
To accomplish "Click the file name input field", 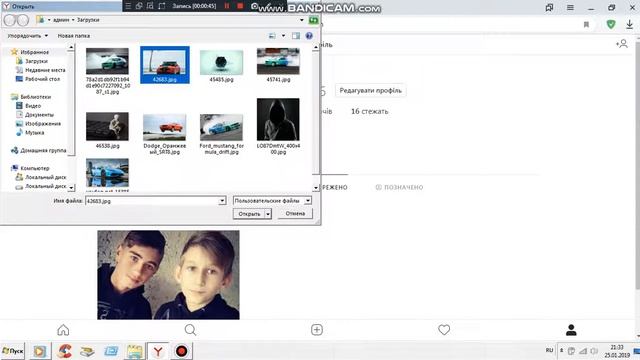I will (152, 201).
